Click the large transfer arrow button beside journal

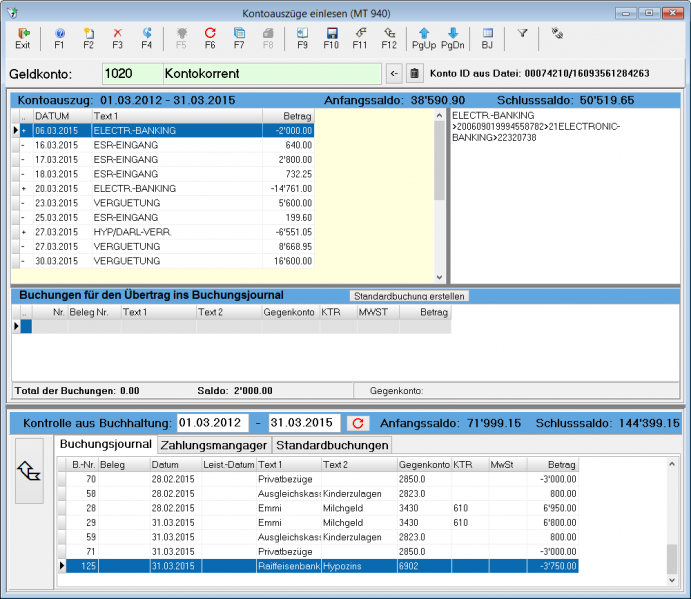coord(29,470)
